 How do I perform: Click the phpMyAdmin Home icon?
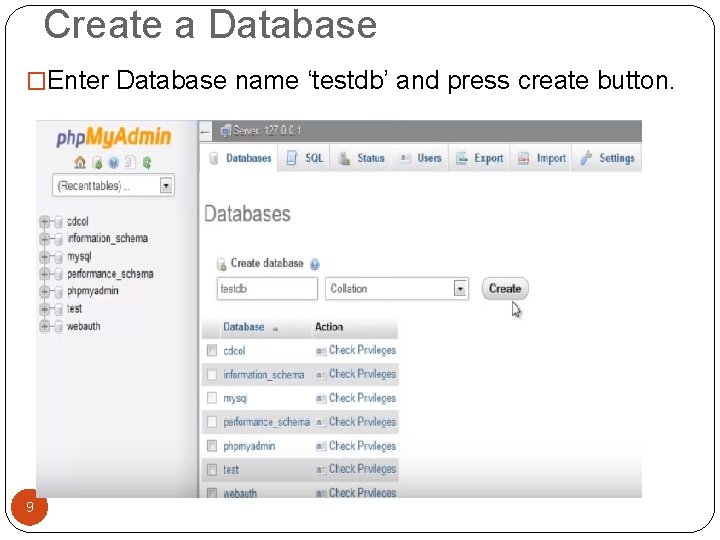click(x=80, y=162)
